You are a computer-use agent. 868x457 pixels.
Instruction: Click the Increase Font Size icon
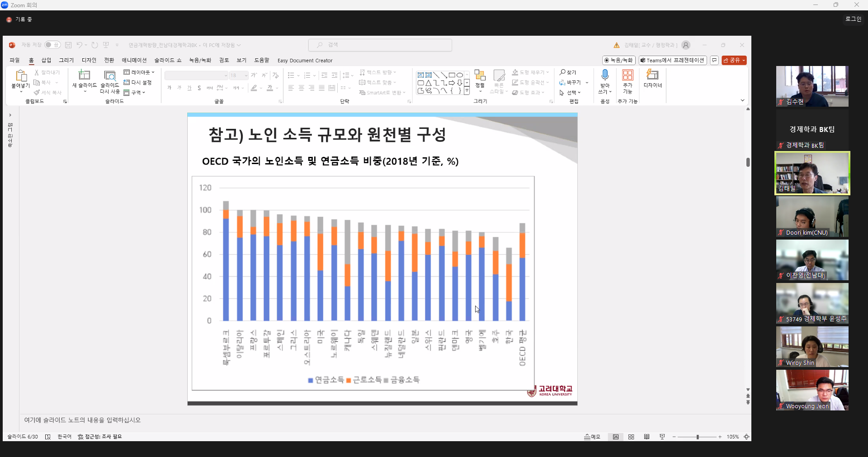(254, 75)
